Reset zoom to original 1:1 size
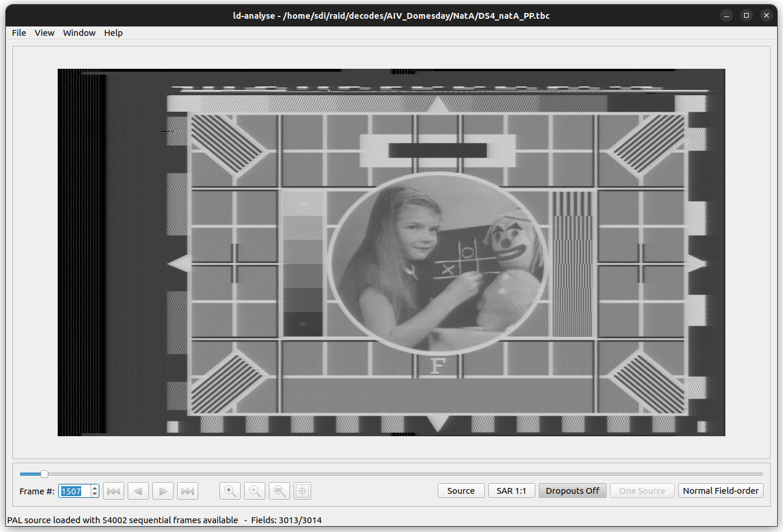Image resolution: width=783 pixels, height=532 pixels. [x=279, y=491]
